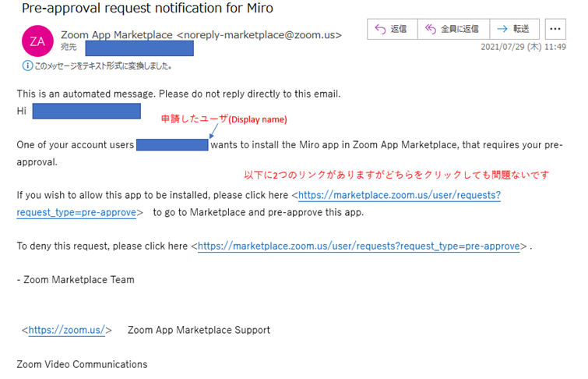Click the pink ZA sender avatar
Image resolution: width=588 pixels, height=379 pixels.
pyautogui.click(x=37, y=41)
